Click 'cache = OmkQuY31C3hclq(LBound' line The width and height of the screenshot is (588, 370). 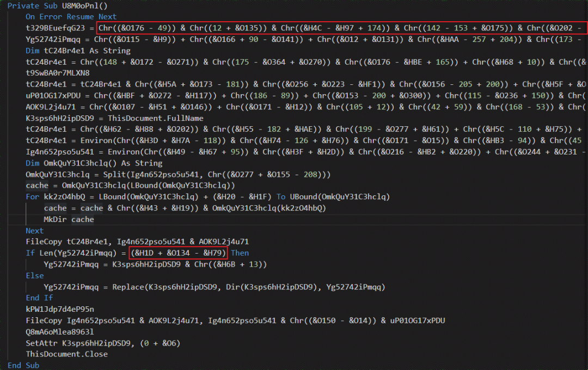[x=130, y=186]
